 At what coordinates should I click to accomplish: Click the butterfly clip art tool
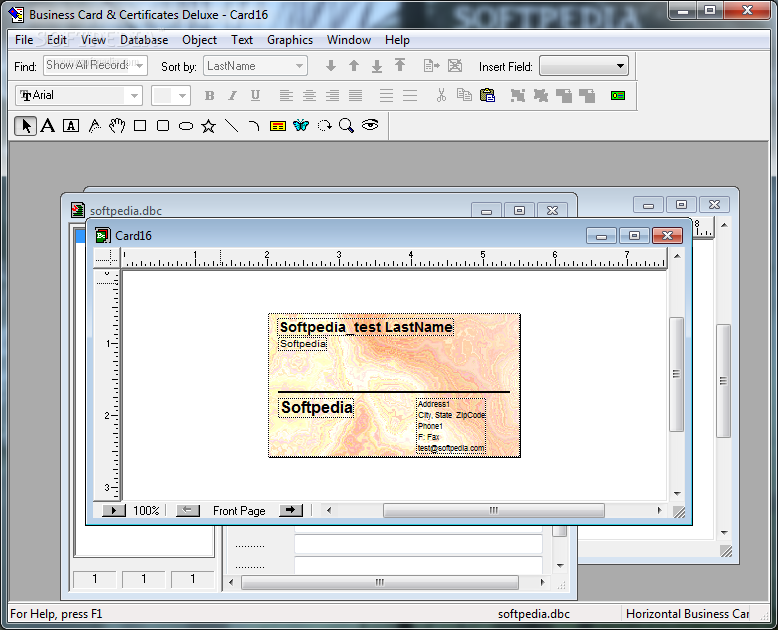[301, 126]
